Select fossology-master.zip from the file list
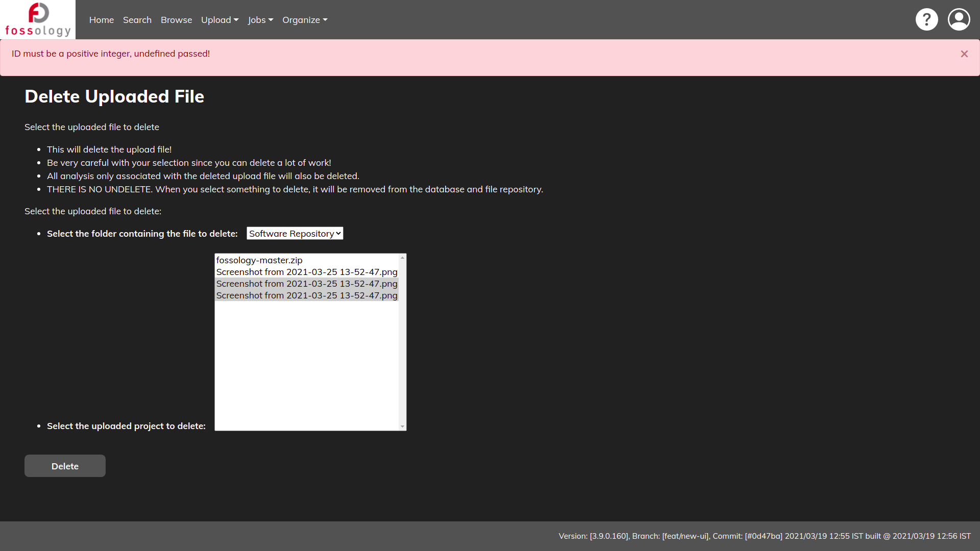Image resolution: width=980 pixels, height=551 pixels. point(259,260)
